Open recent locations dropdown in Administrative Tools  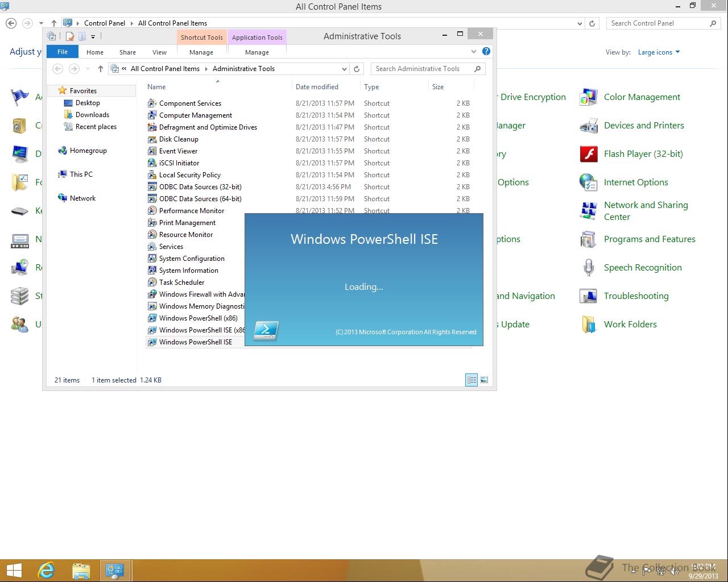tap(88, 69)
